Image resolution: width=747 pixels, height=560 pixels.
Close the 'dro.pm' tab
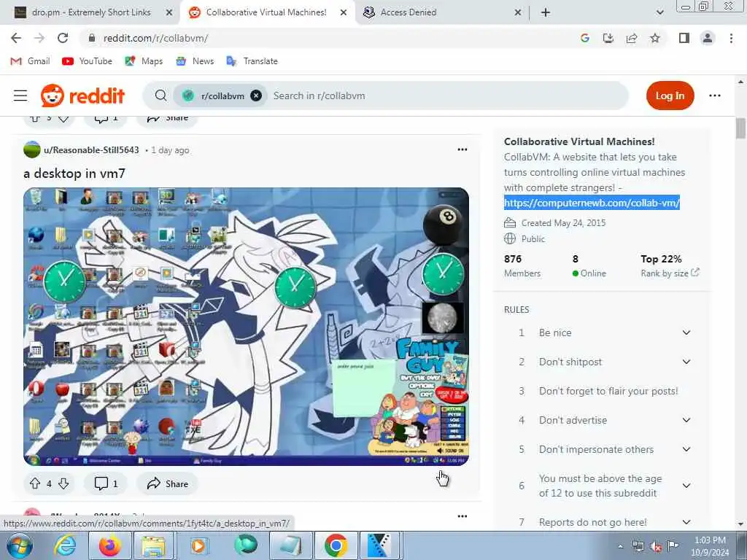[x=169, y=12]
